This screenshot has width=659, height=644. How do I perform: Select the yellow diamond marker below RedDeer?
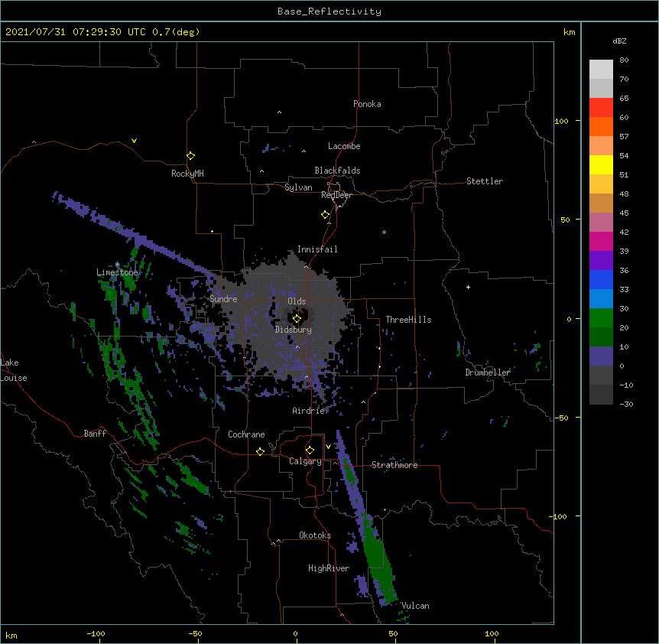(x=325, y=215)
